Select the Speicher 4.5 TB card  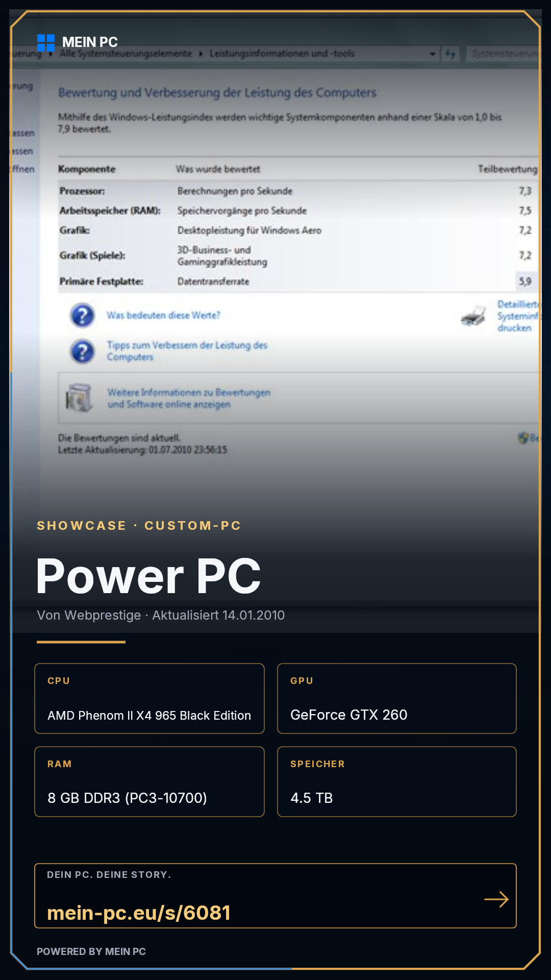coord(397,781)
